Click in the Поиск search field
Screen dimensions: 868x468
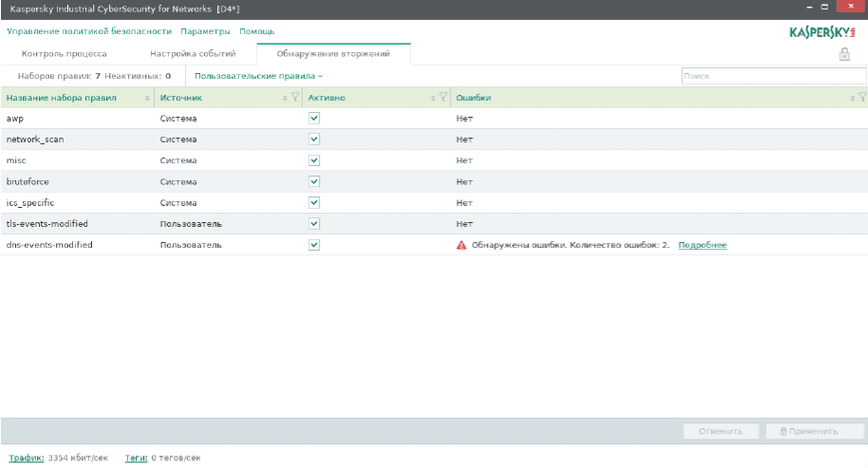[x=772, y=75]
